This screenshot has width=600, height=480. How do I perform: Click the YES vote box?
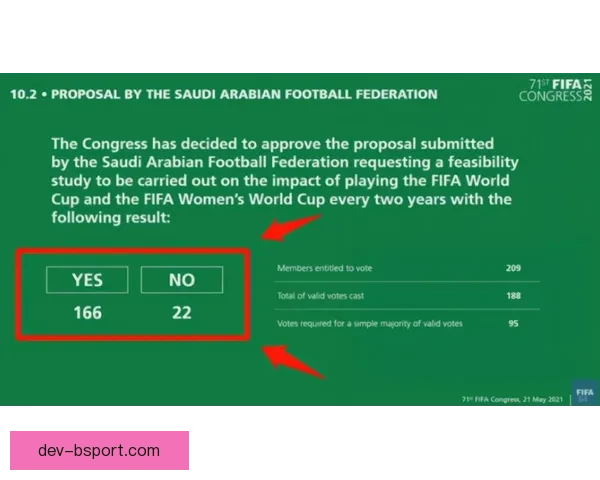pyautogui.click(x=87, y=280)
